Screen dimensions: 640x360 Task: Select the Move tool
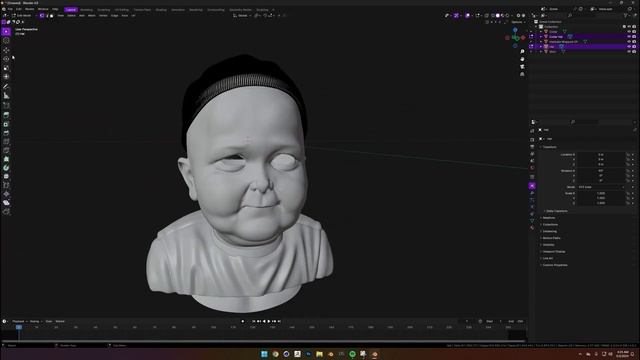coord(6,50)
